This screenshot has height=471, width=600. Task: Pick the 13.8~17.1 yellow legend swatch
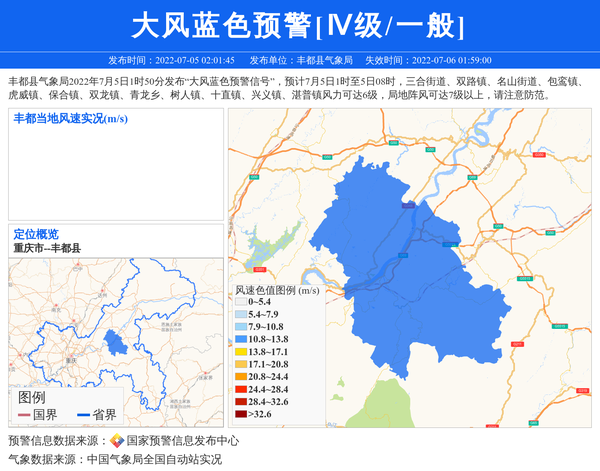[x=240, y=352]
